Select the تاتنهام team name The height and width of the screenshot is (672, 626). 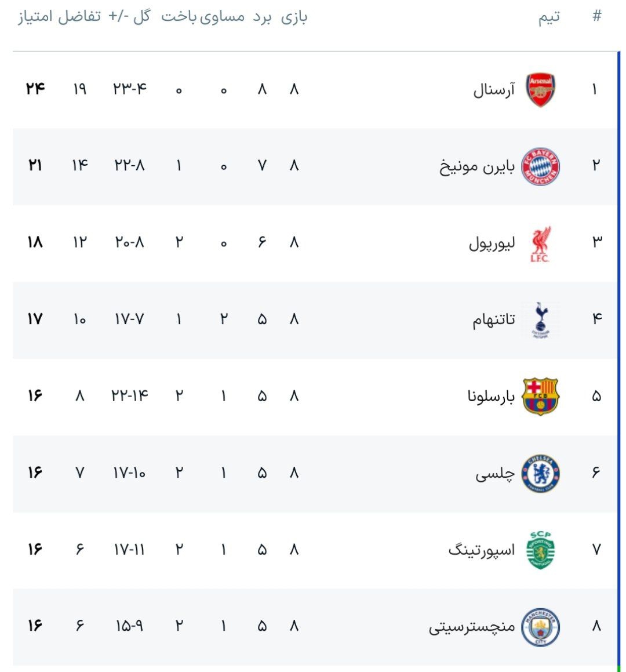[x=493, y=320]
